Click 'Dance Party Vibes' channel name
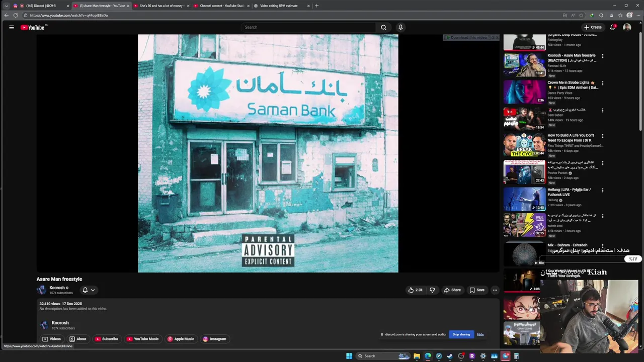 (559, 93)
